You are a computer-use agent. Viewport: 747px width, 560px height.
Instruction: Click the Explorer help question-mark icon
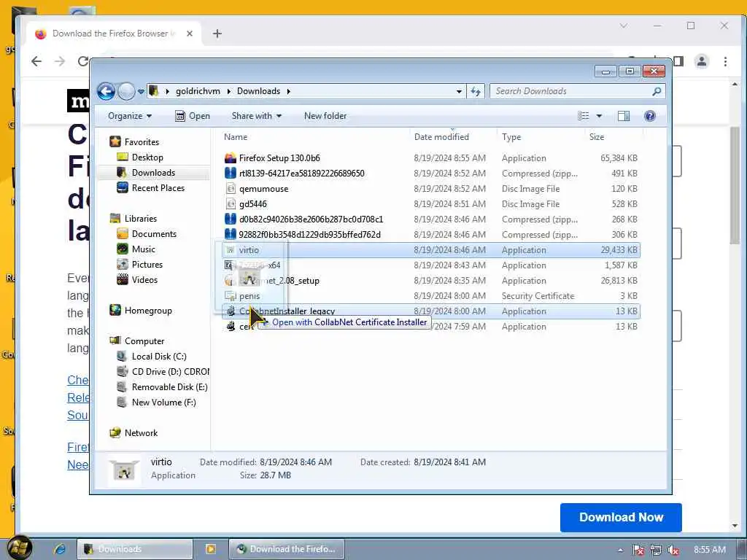point(649,116)
